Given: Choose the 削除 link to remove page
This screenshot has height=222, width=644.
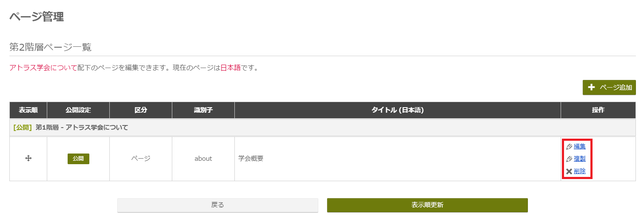Looking at the screenshot, I should click(x=580, y=171).
